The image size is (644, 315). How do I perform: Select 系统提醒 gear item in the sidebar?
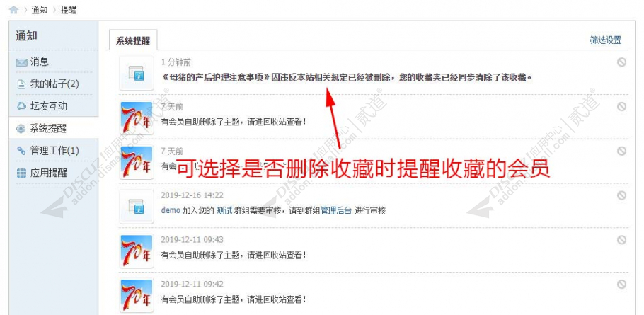click(41, 129)
